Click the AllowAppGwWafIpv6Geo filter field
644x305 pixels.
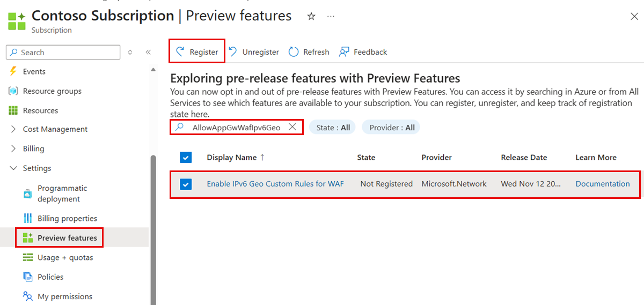pyautogui.click(x=236, y=127)
